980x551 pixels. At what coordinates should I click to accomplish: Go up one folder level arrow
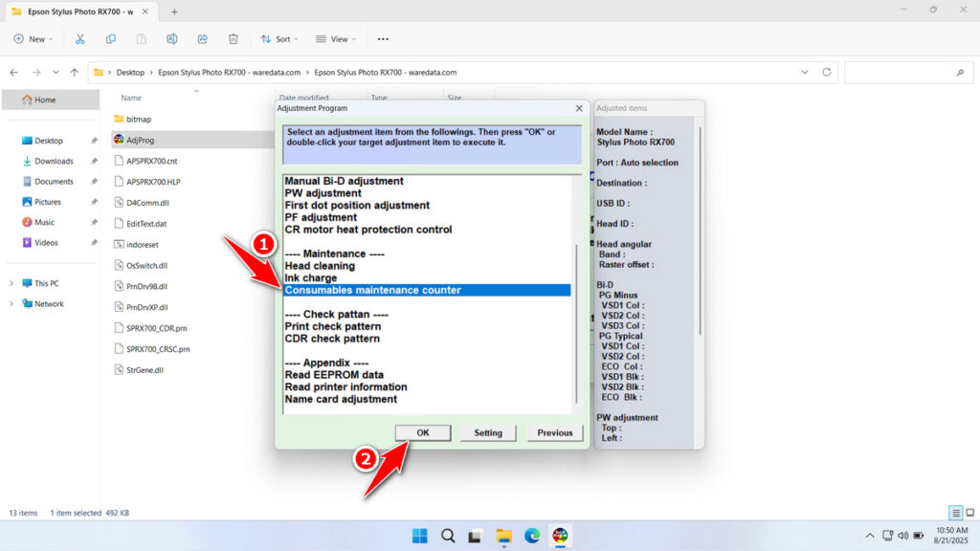pyautogui.click(x=75, y=73)
